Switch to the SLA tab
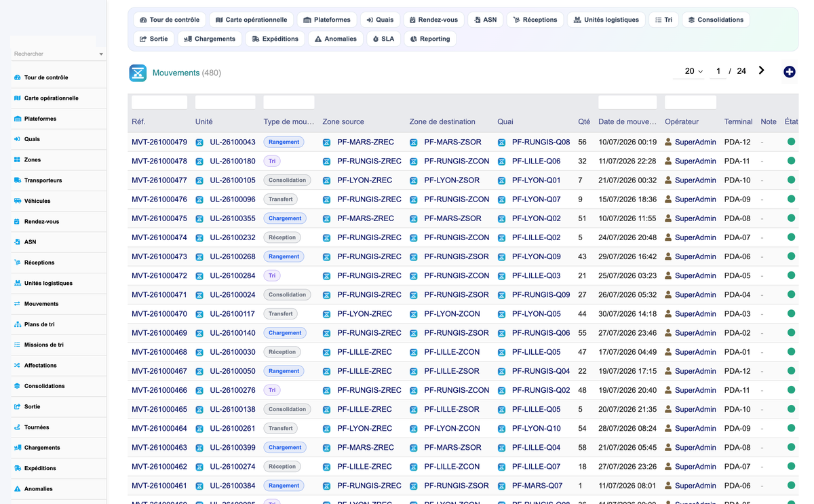Screen dimensions: 814x504 tap(383, 39)
